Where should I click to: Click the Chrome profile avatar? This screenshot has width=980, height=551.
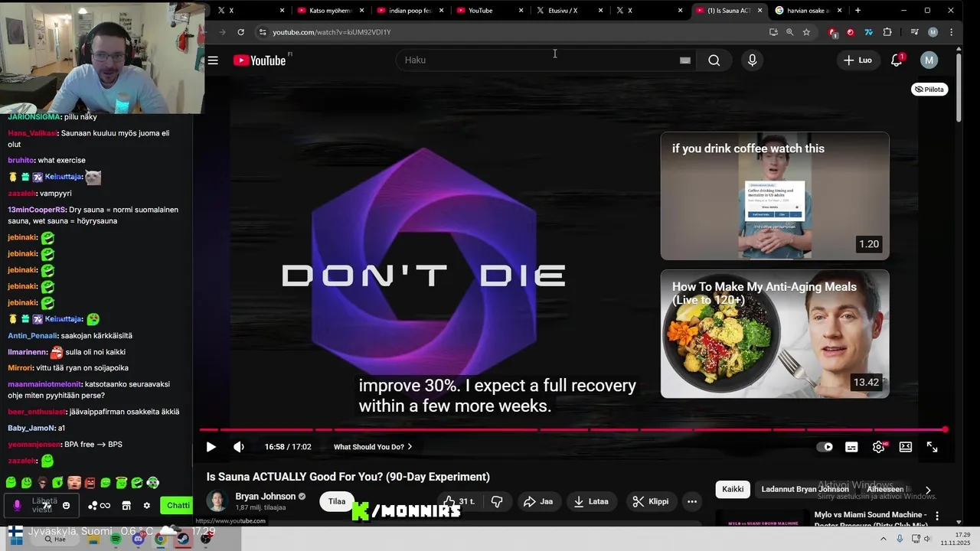[x=933, y=32]
